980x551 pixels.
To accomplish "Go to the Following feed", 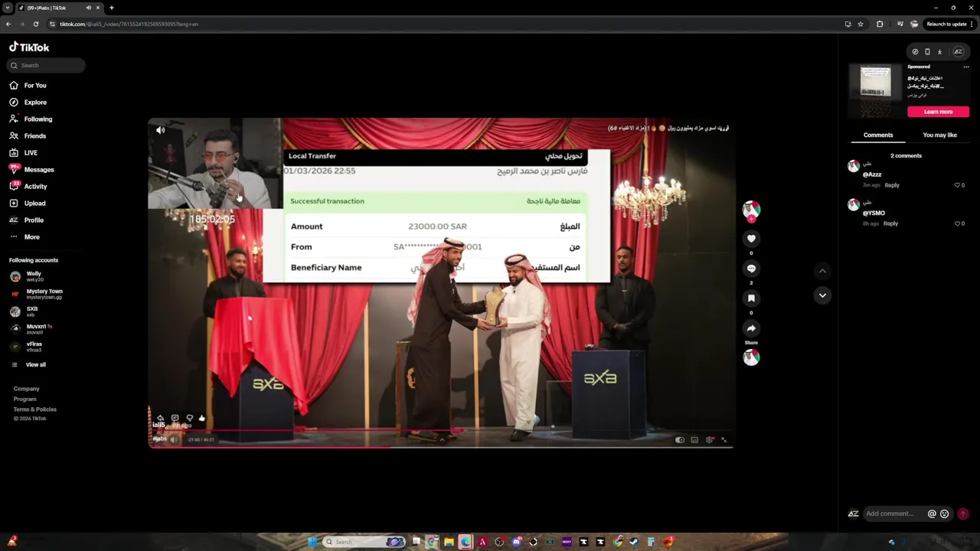I will pos(31,119).
